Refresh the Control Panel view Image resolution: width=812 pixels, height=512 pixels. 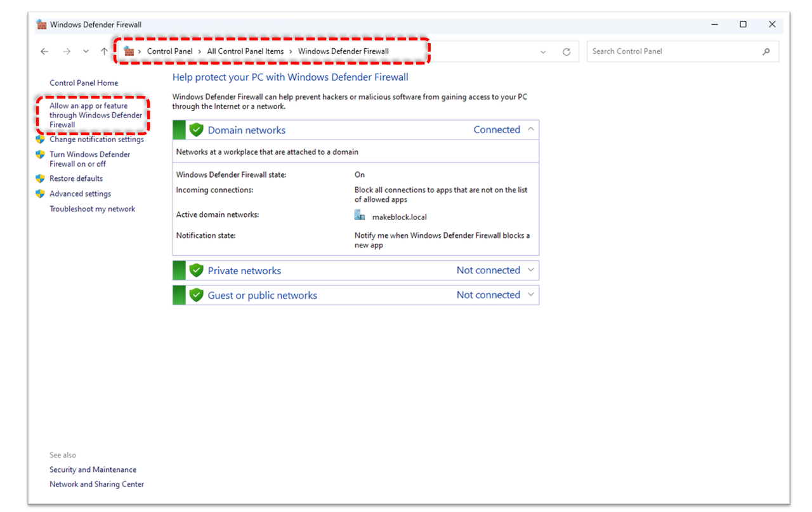coord(566,52)
